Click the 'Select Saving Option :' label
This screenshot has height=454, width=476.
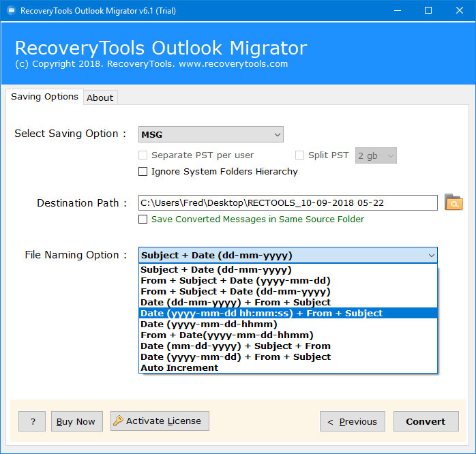click(x=70, y=134)
